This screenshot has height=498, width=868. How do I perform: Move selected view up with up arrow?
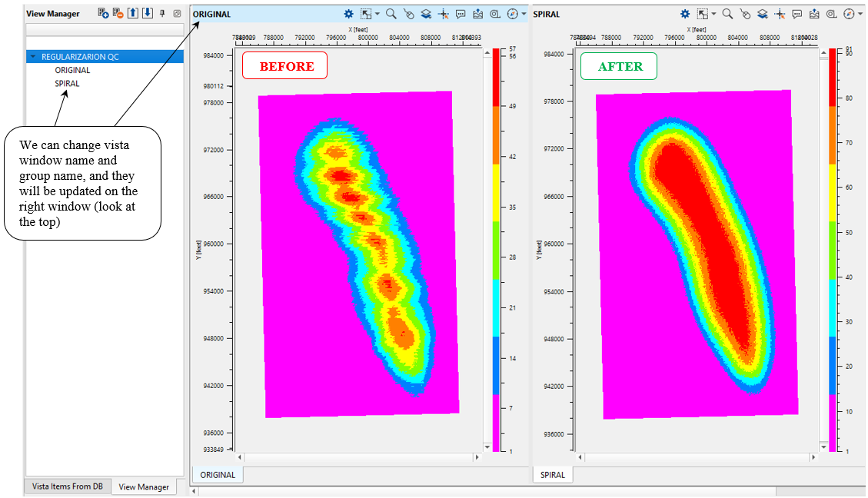click(133, 14)
